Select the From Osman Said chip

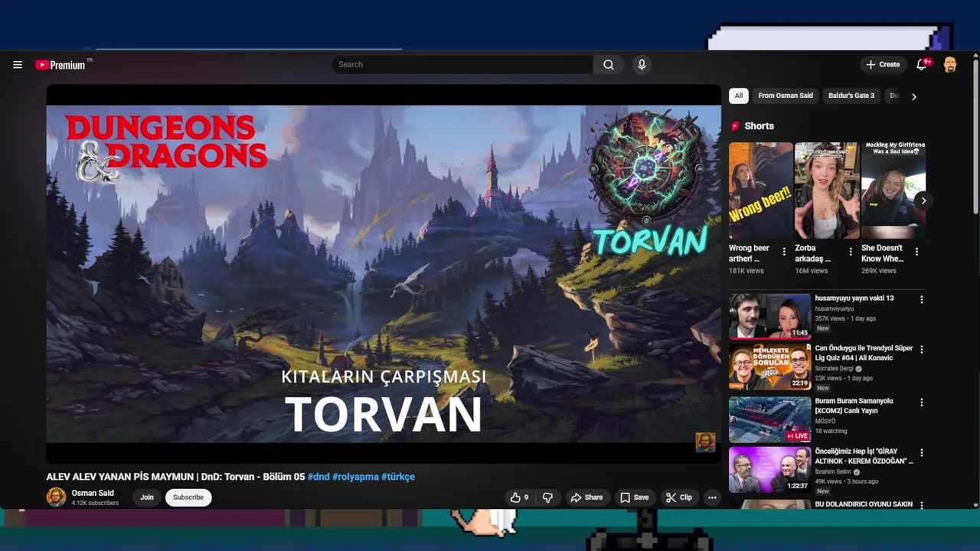pyautogui.click(x=786, y=96)
